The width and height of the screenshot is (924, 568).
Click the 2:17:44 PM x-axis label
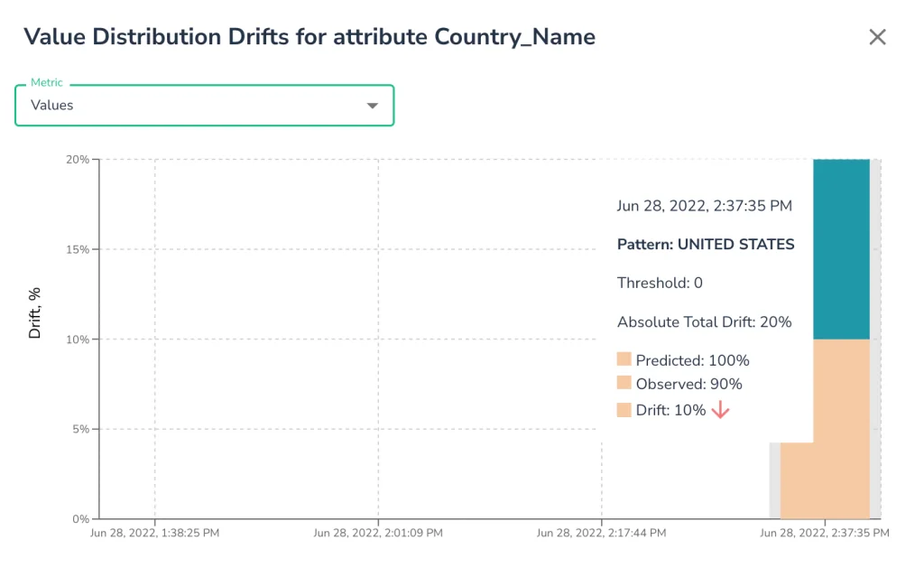tap(601, 533)
